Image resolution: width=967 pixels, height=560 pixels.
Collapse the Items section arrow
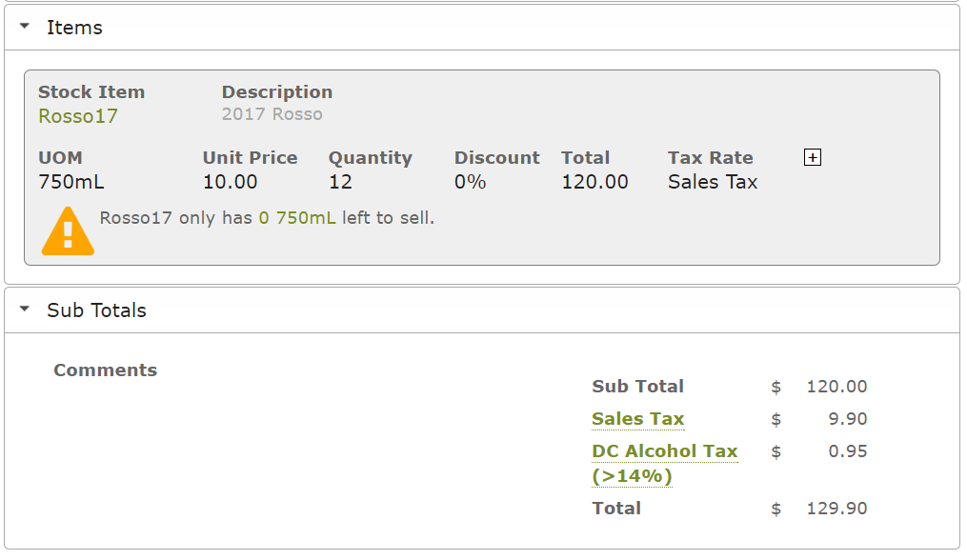[x=25, y=27]
